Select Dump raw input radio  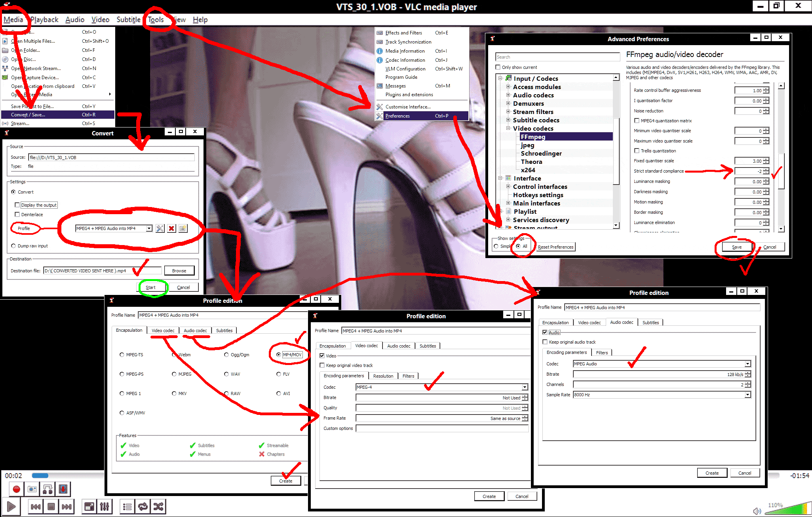(13, 246)
